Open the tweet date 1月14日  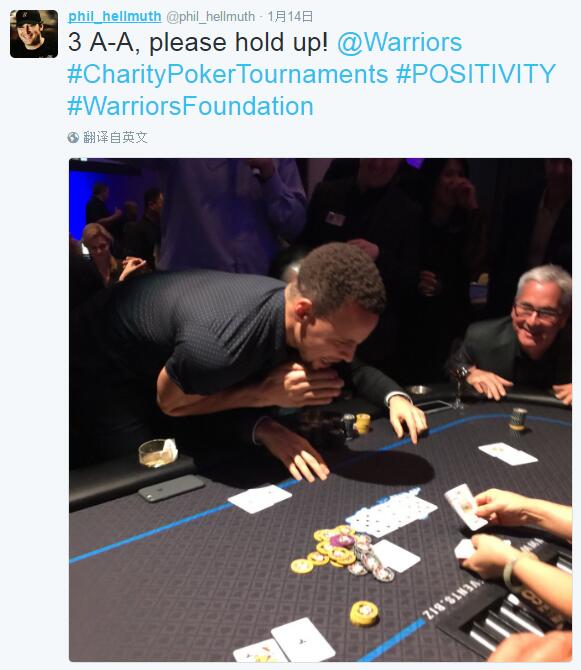click(x=290, y=17)
